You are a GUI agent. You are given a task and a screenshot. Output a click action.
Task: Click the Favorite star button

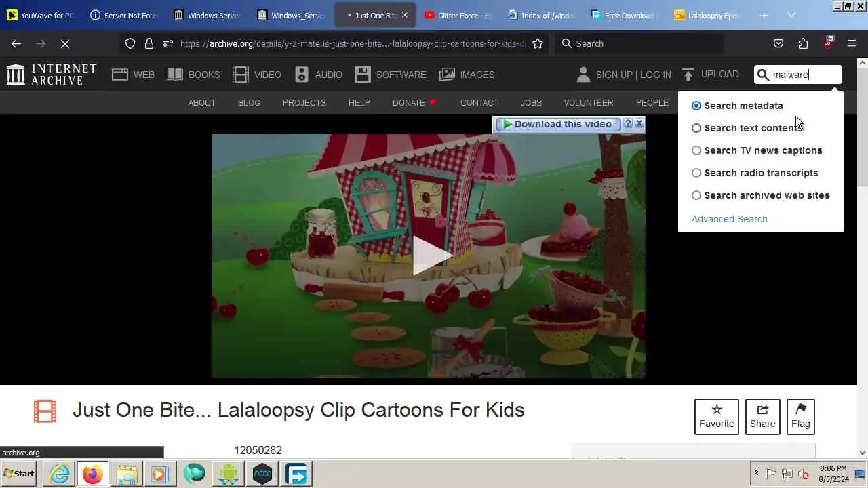tap(717, 417)
